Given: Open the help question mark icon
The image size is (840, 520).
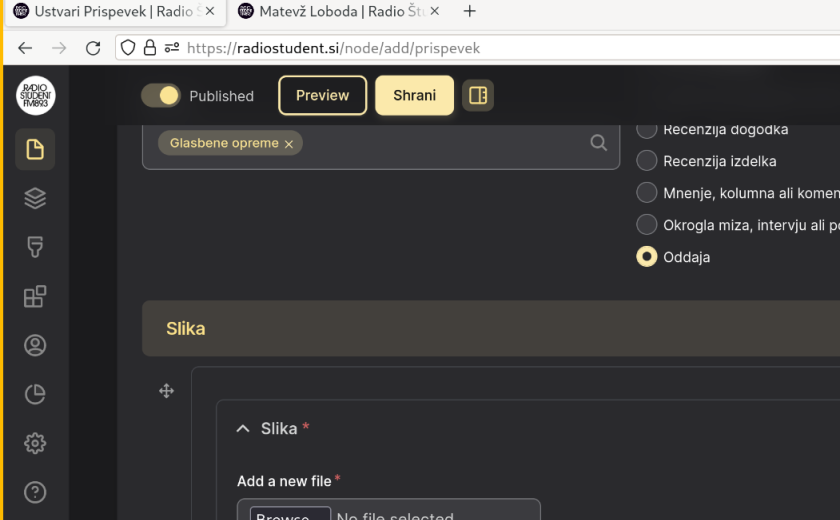Looking at the screenshot, I should pyautogui.click(x=35, y=492).
